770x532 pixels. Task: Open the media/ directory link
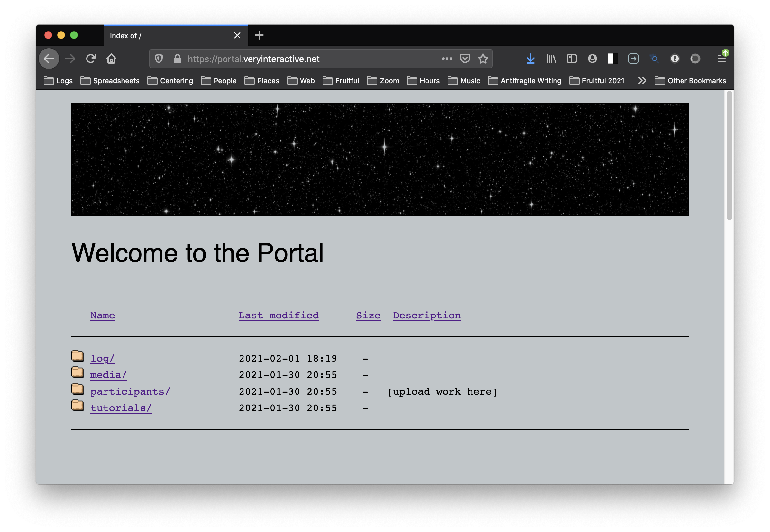click(x=109, y=375)
